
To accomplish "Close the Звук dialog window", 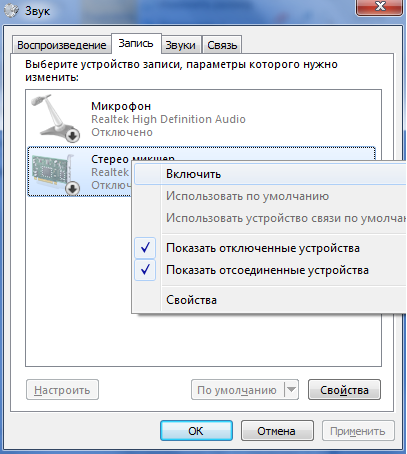I will pos(379,7).
